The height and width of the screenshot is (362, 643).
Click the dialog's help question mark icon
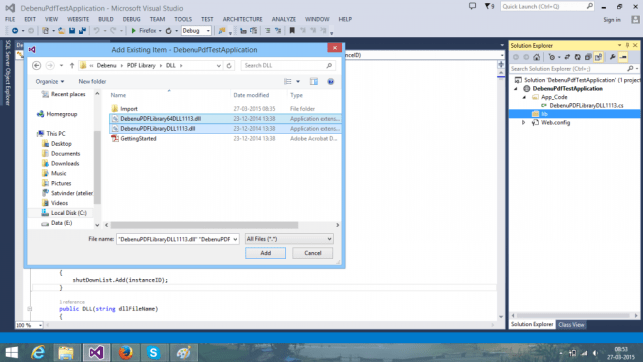click(x=331, y=82)
